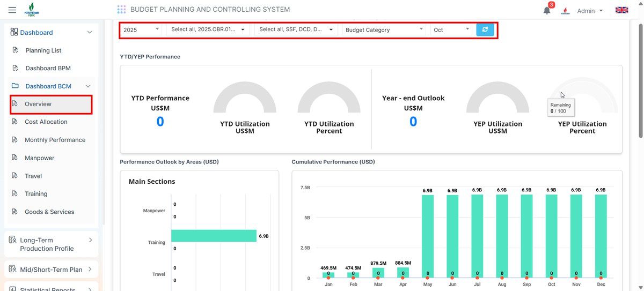
Task: Click the Petrovietnam logo in header
Action: (x=33, y=10)
